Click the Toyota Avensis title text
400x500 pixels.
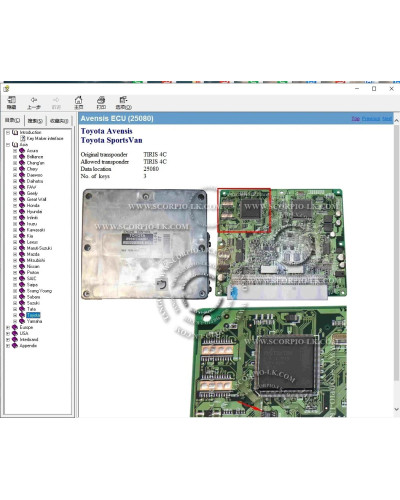106,131
